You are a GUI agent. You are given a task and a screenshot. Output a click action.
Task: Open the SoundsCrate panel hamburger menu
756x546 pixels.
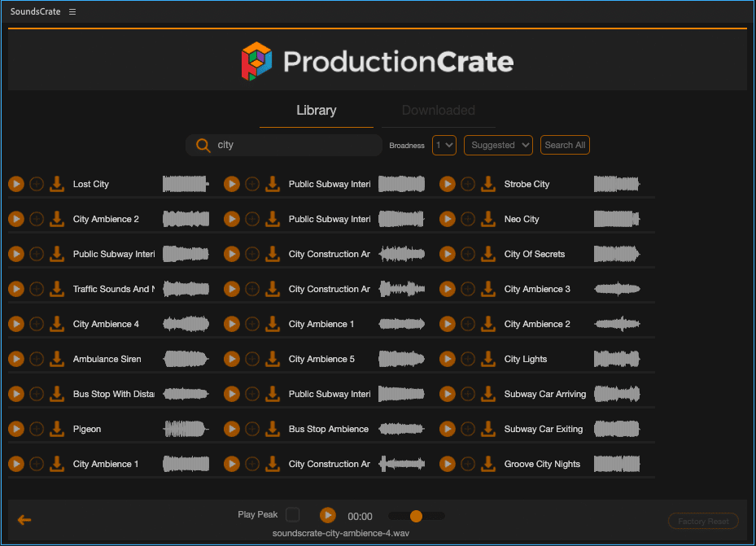click(72, 12)
